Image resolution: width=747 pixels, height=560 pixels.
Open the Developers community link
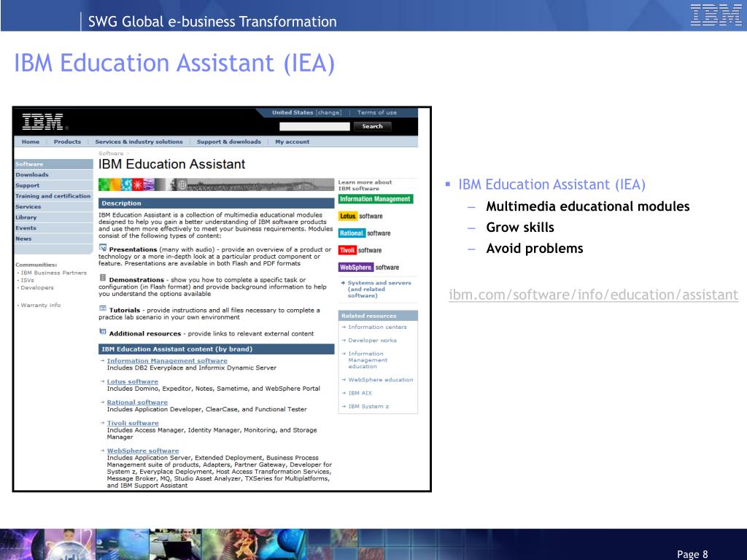(x=37, y=287)
